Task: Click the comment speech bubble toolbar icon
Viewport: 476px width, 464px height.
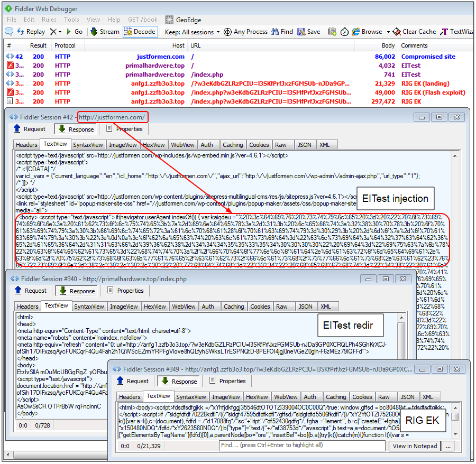Action: coord(9,32)
